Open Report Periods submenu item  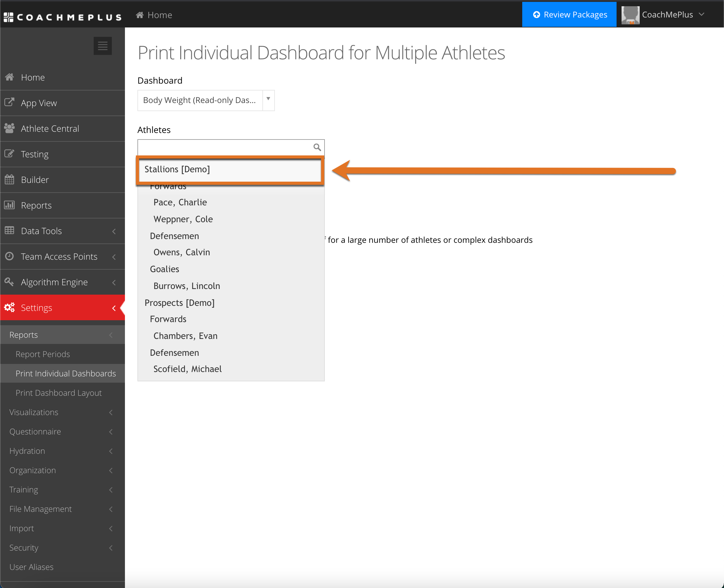click(x=62, y=354)
